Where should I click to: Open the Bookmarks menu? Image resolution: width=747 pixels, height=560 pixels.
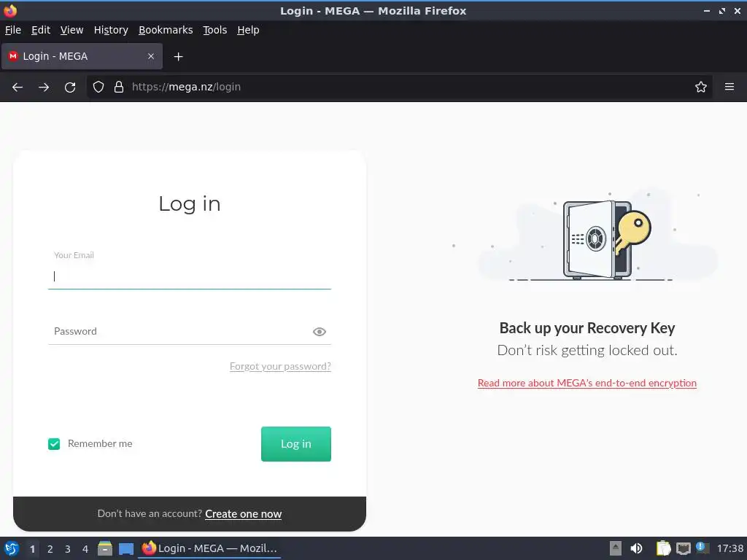tap(166, 30)
